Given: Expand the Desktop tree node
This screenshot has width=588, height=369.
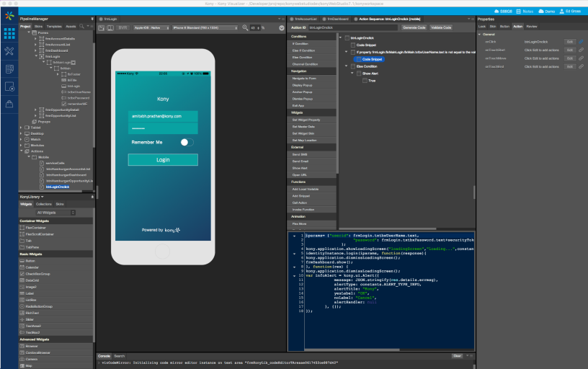Looking at the screenshot, I should tap(21, 133).
